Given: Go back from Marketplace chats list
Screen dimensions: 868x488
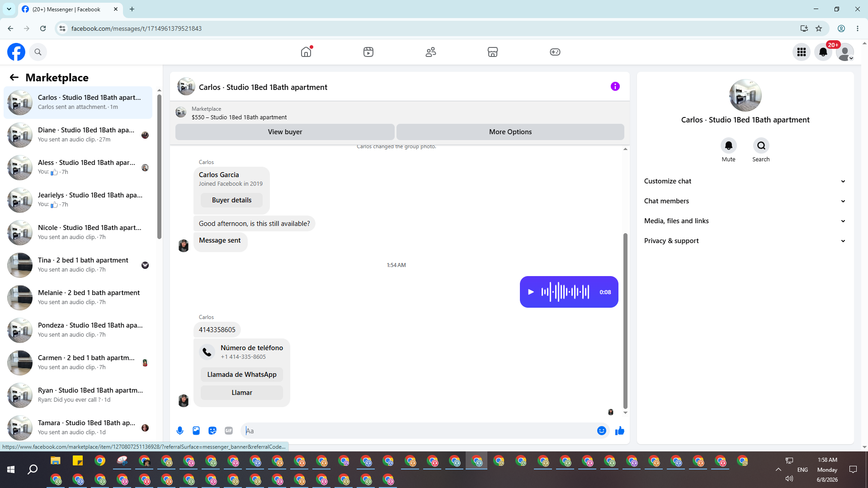Looking at the screenshot, I should (x=14, y=77).
